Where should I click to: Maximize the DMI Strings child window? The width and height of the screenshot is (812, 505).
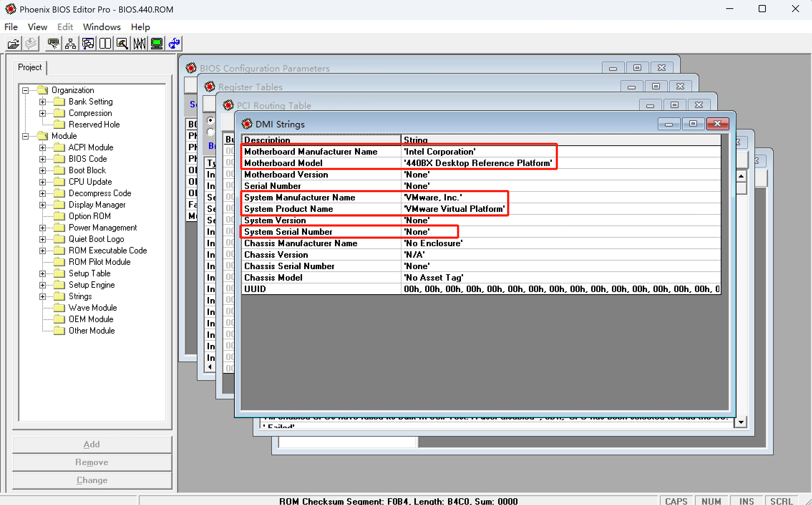(x=693, y=124)
